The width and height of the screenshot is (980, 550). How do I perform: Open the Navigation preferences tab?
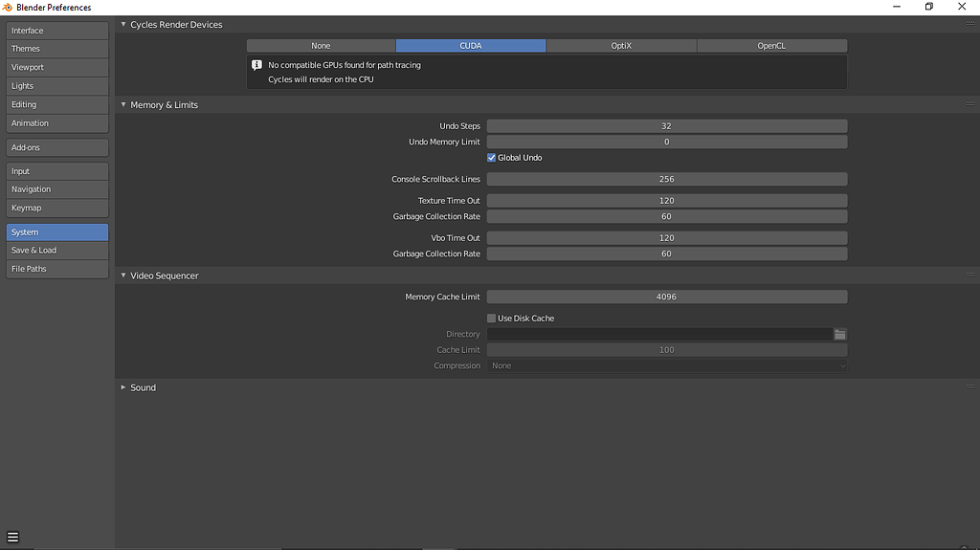57,189
